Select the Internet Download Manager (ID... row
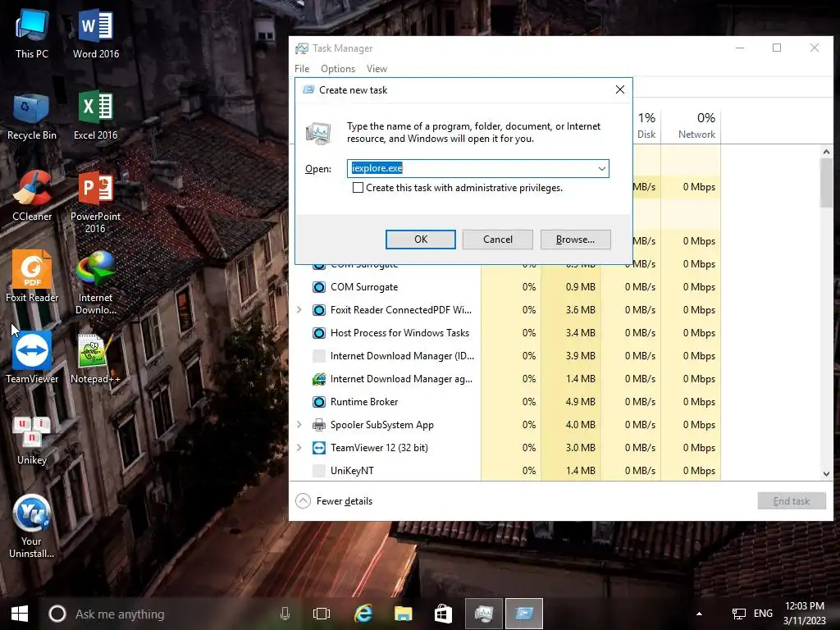840x630 pixels. [x=505, y=356]
